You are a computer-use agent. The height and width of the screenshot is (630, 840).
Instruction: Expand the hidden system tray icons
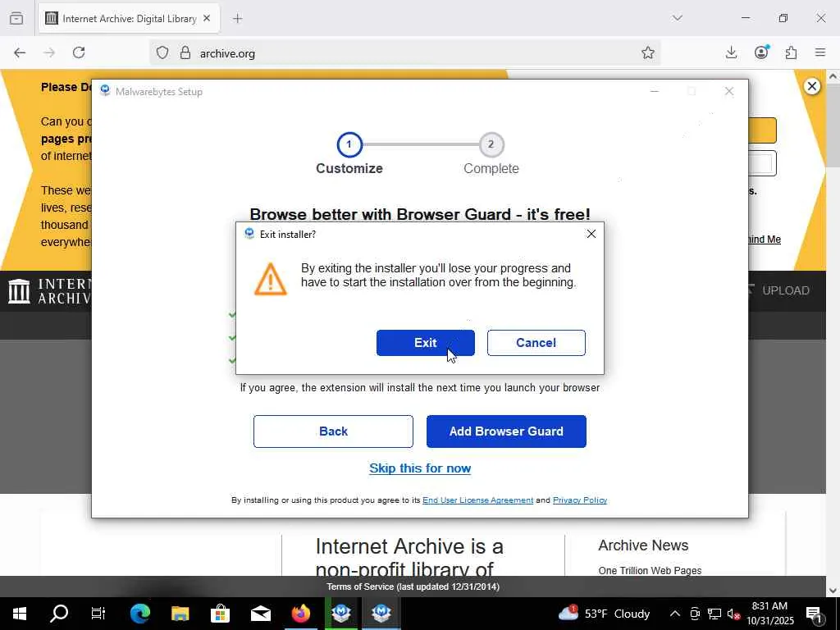point(674,614)
